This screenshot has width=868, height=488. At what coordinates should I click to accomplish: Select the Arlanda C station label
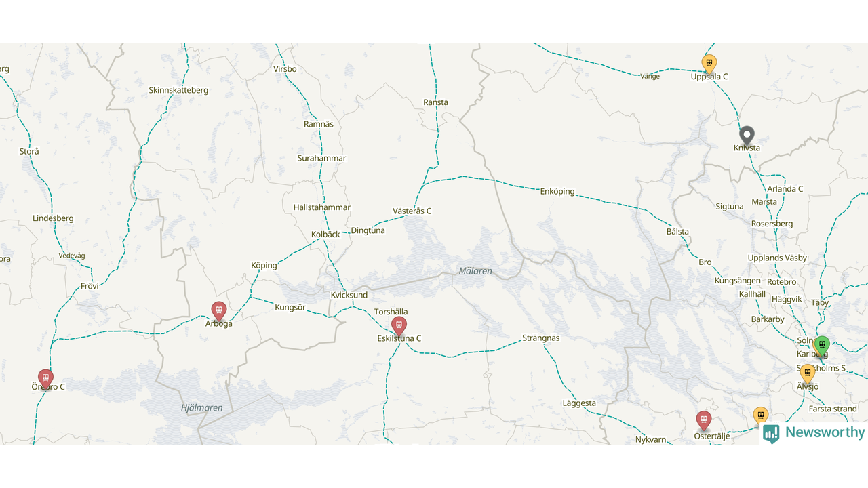pyautogui.click(x=785, y=189)
